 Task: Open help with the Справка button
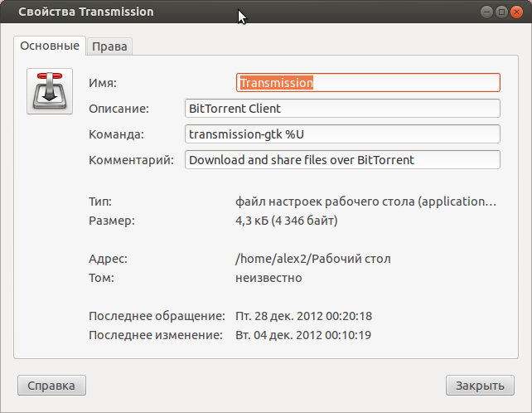point(51,386)
